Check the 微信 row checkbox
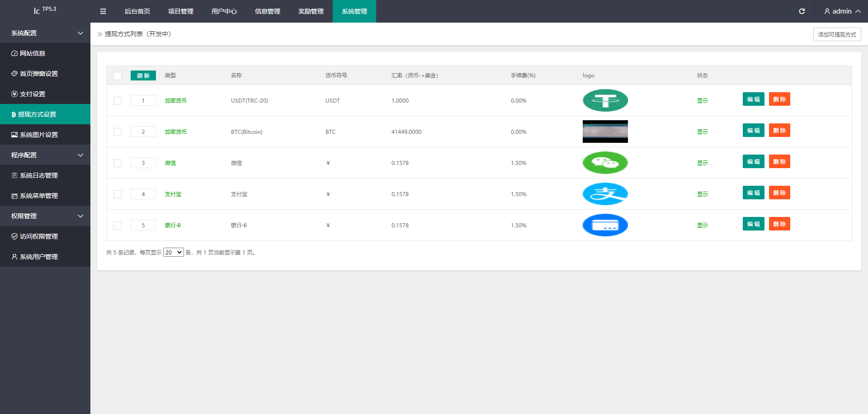868x414 pixels. coord(118,163)
